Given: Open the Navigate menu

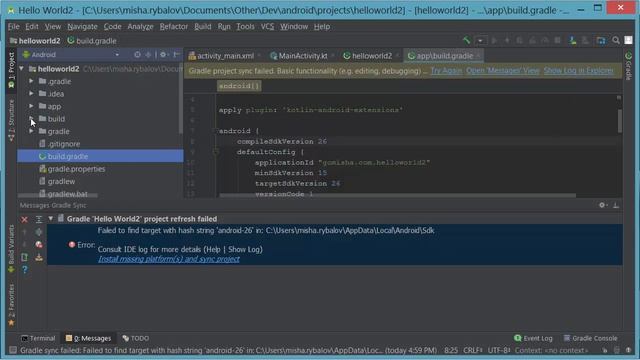Looking at the screenshot, I should 82,27.
